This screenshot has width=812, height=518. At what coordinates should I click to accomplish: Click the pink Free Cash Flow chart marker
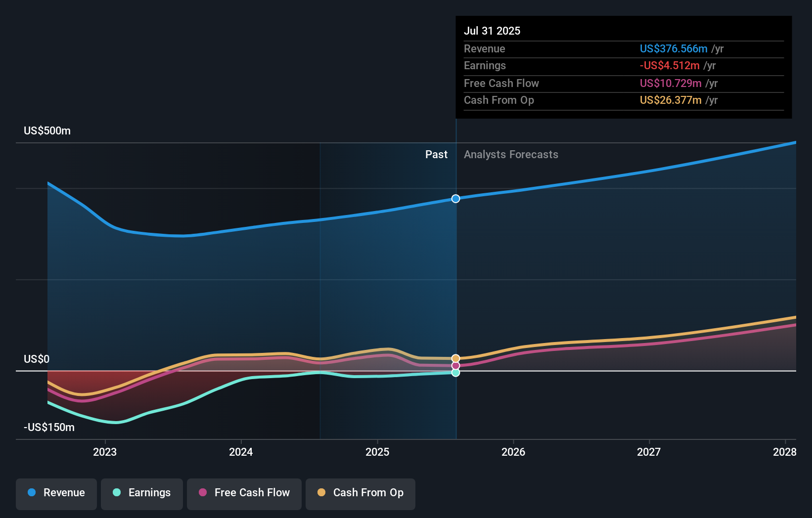455,365
